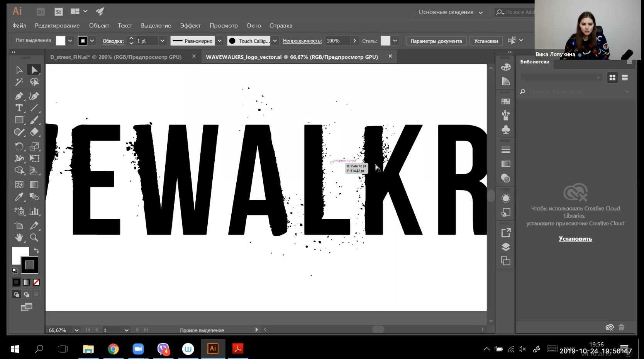Select the Type tool

(x=19, y=108)
